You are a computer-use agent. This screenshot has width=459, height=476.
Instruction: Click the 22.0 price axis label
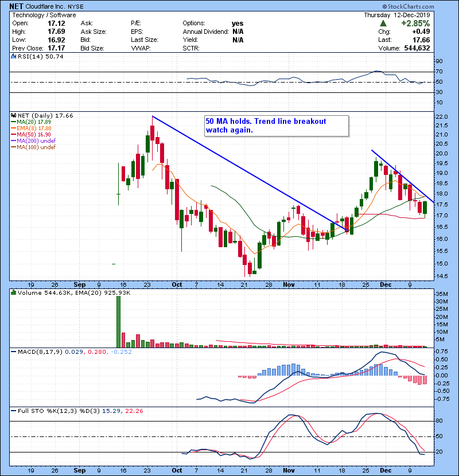pos(442,117)
